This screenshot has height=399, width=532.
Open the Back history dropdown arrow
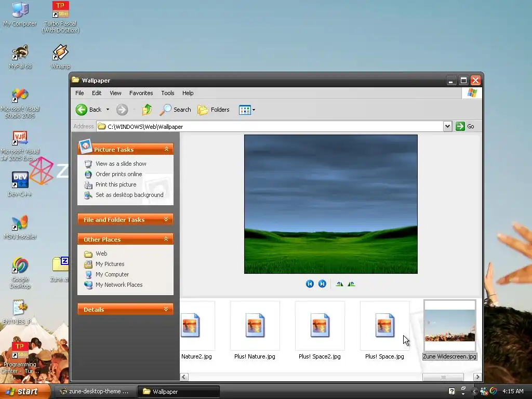coord(108,110)
